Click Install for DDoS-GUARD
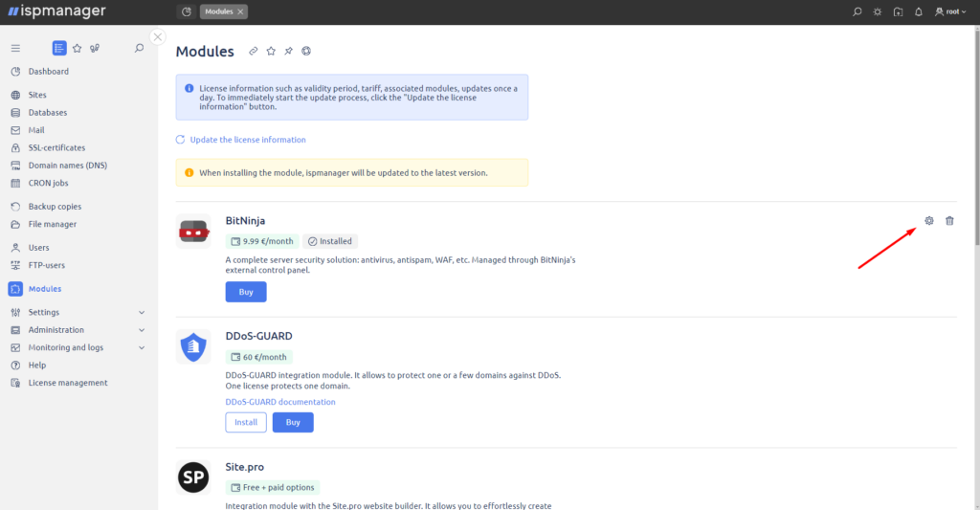The image size is (980, 510). (246, 423)
